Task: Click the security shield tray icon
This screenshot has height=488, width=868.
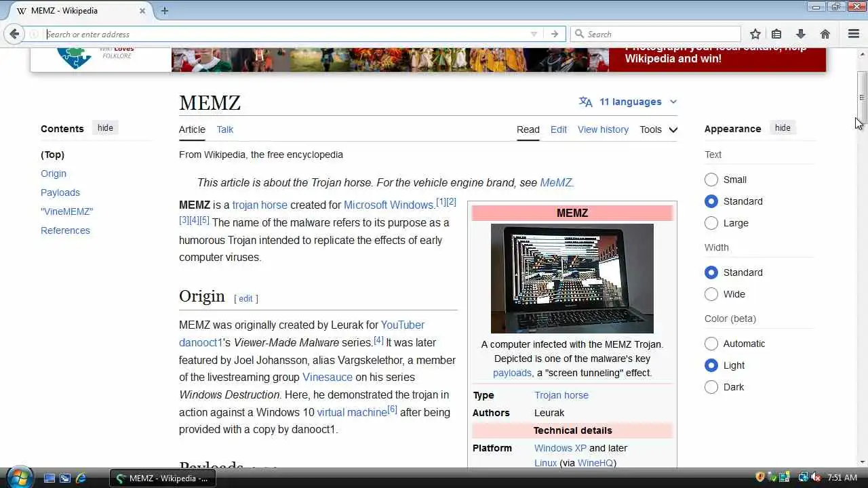Action: pyautogui.click(x=760, y=477)
